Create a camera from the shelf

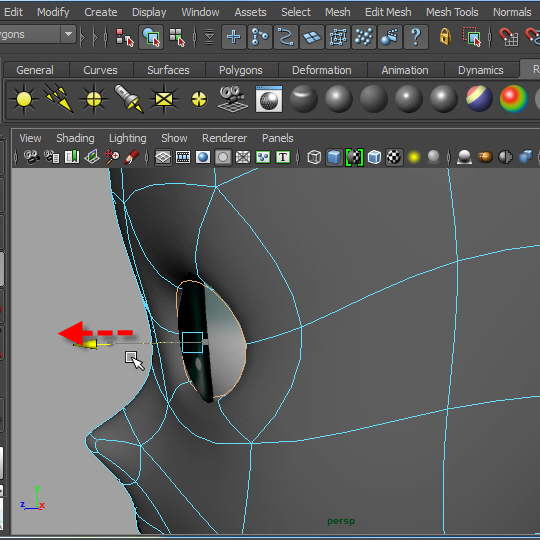tap(233, 99)
